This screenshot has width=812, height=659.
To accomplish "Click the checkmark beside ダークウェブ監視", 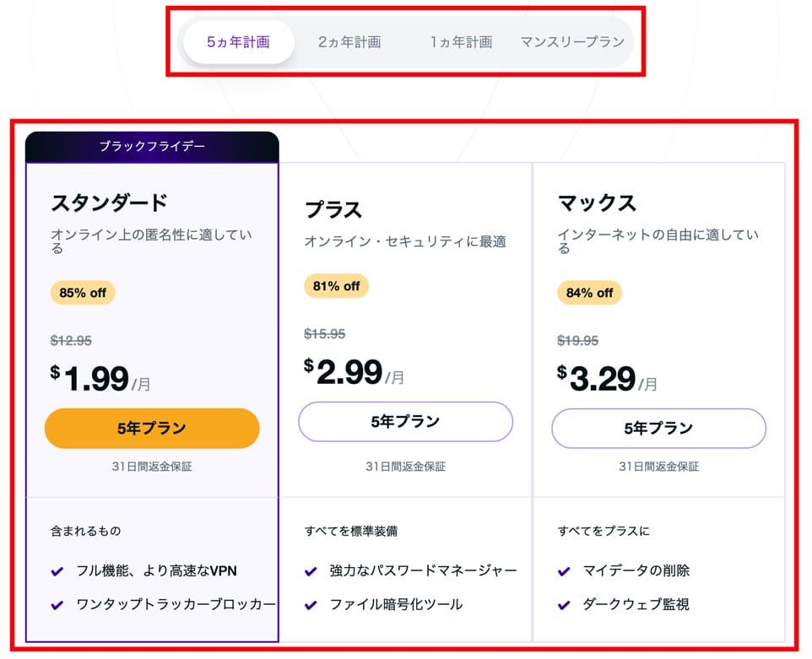I will [x=564, y=605].
